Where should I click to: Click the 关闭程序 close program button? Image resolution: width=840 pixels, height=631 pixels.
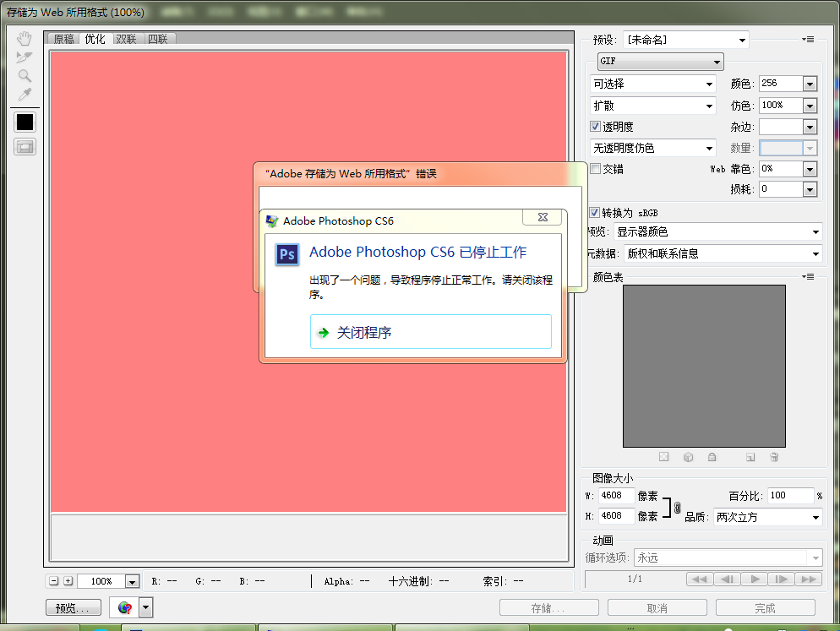pyautogui.click(x=431, y=332)
